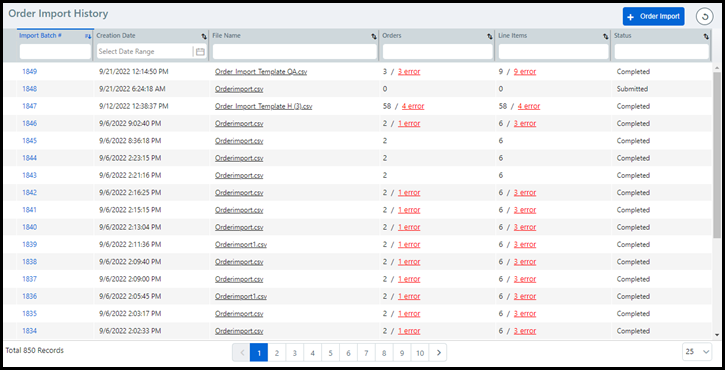Click the Status column sort icon
This screenshot has height=370, width=725.
point(706,36)
